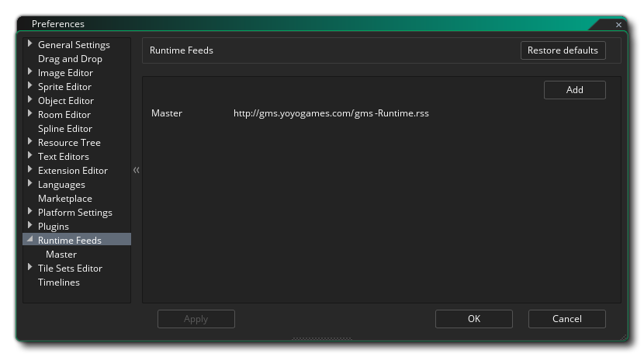Expand Platform Settings disclosure arrow

(x=30, y=212)
